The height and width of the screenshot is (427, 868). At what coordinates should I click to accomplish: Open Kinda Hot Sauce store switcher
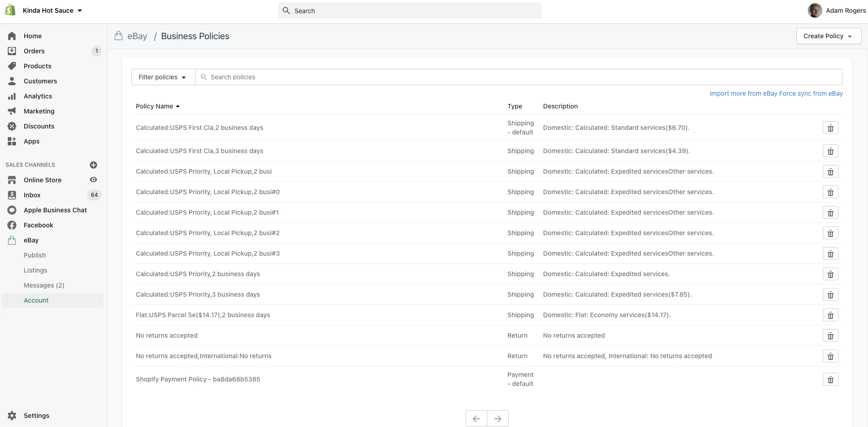pos(52,10)
